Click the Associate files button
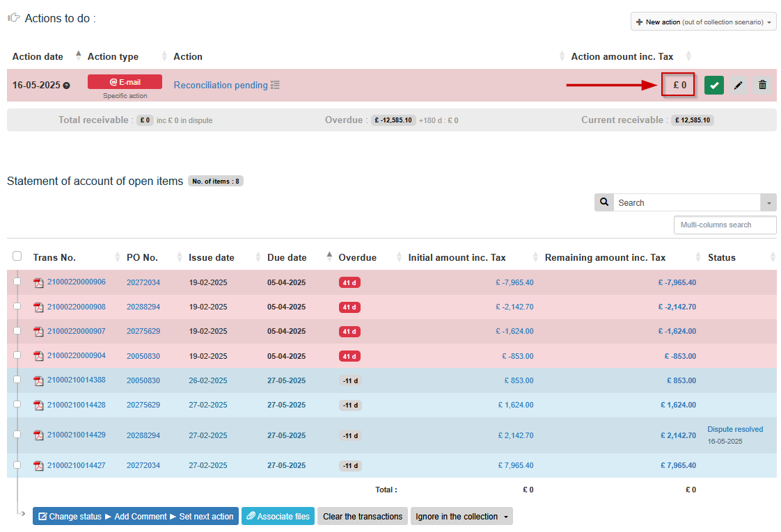The height and width of the screenshot is (532, 781). (278, 517)
